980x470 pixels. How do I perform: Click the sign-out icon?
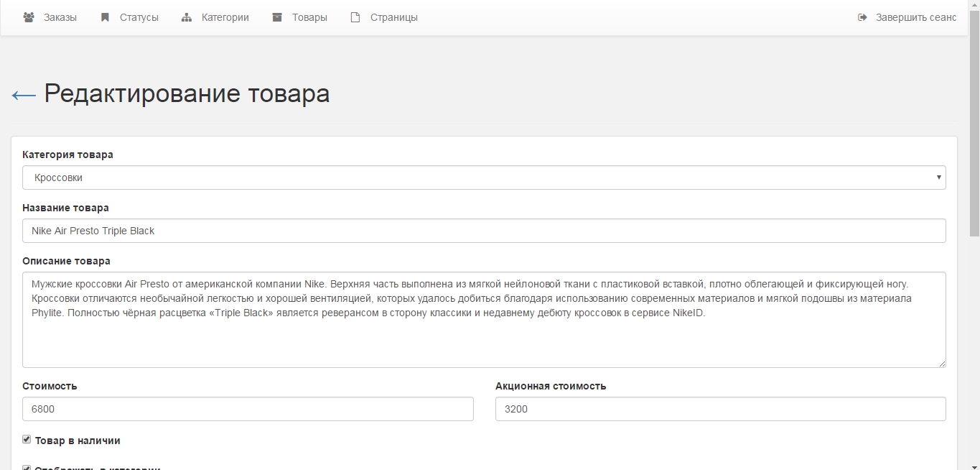[x=862, y=17]
